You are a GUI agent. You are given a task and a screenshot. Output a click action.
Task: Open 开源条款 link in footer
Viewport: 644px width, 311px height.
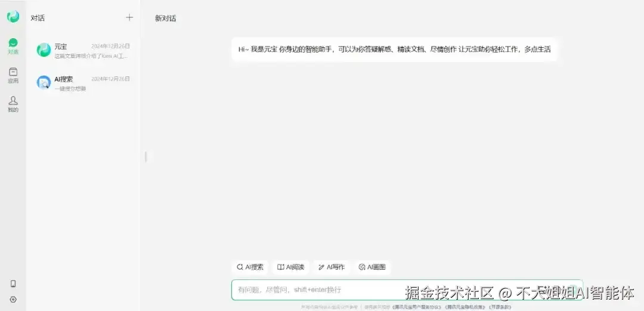500,307
